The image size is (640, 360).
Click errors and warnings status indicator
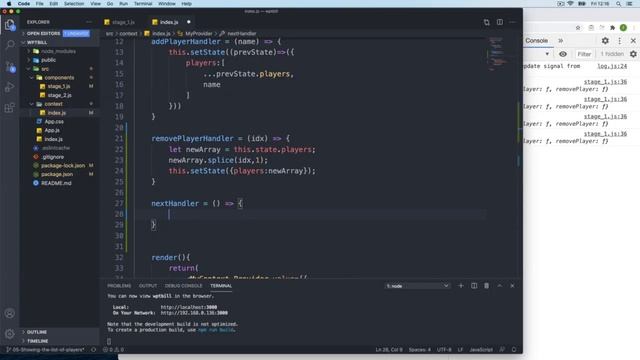(x=113, y=350)
